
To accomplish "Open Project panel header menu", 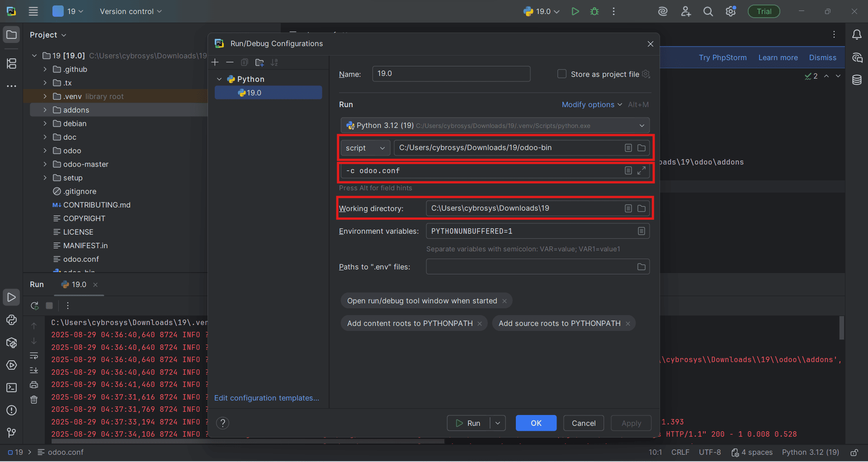I will (x=48, y=35).
